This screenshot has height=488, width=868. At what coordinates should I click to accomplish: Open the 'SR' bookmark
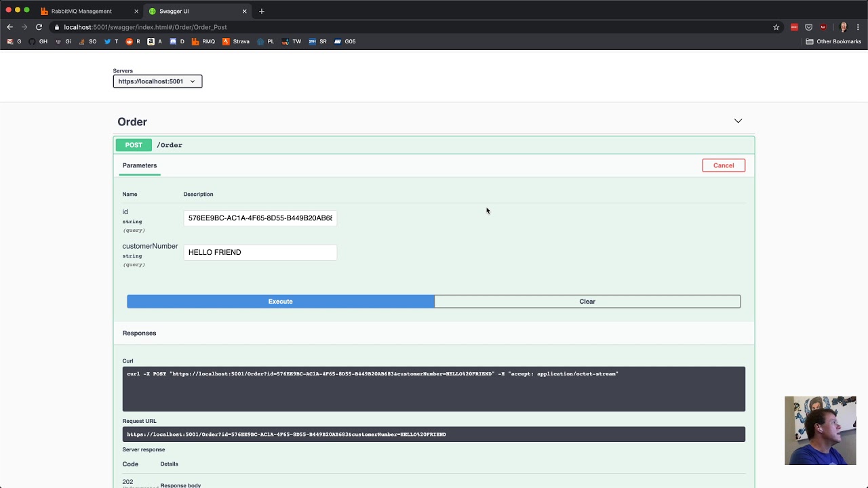point(317,41)
